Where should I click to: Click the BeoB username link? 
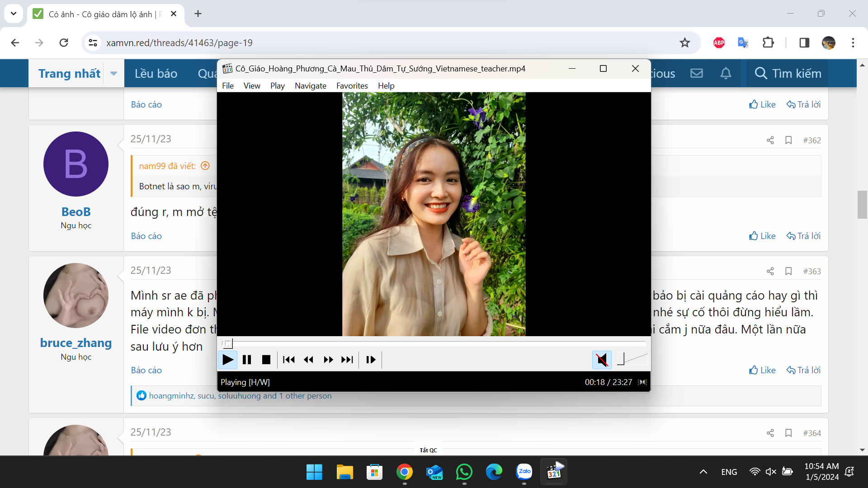pos(76,211)
